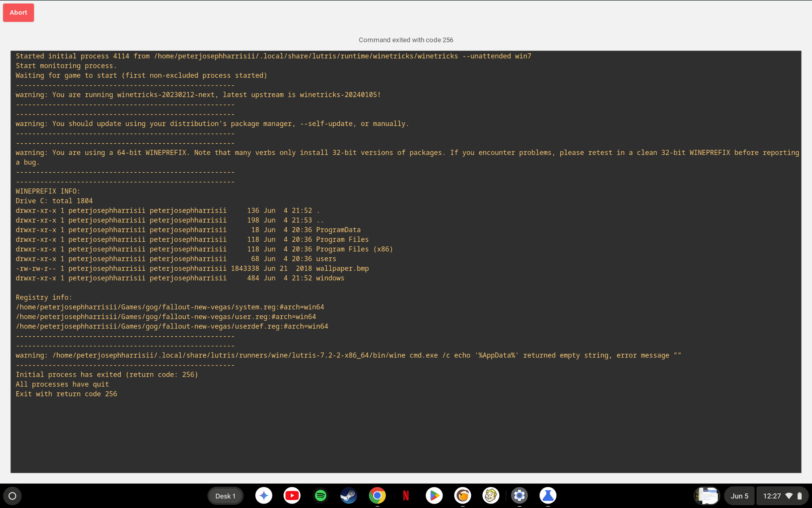Click the 'Drive C: total 1804' line

pyautogui.click(x=54, y=201)
